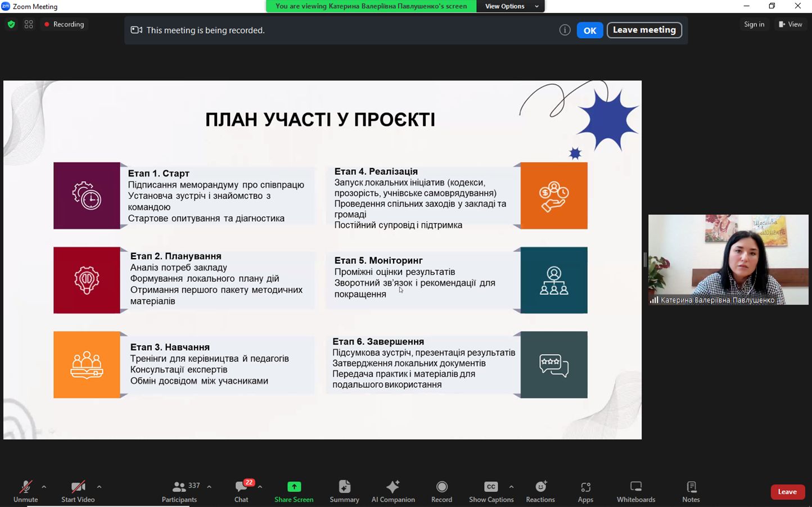Click OK on the recording notice
The height and width of the screenshot is (507, 812).
(x=589, y=30)
